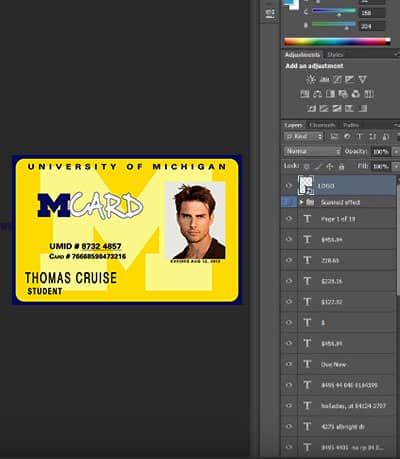Filter layers by shape layers icon
Image resolution: width=400 pixels, height=459 pixels.
tap(373, 136)
